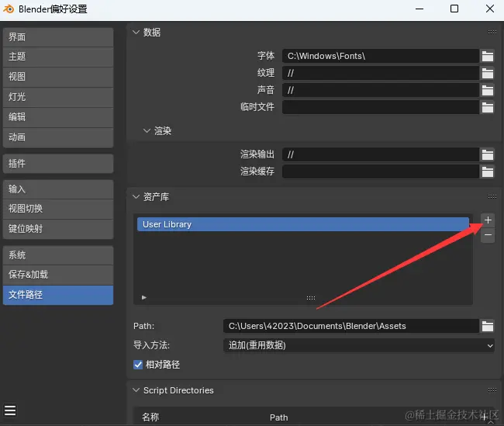Open the 输入 preferences tab
The height and width of the screenshot is (426, 504).
(58, 189)
